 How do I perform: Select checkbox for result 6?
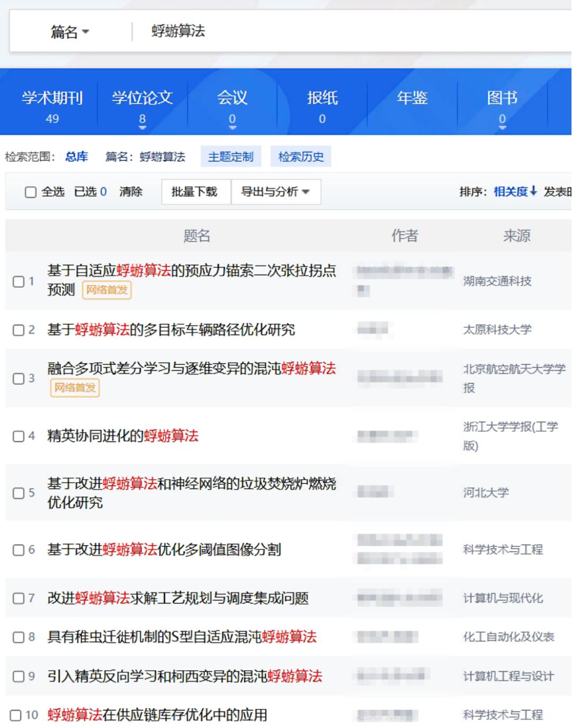tap(19, 550)
